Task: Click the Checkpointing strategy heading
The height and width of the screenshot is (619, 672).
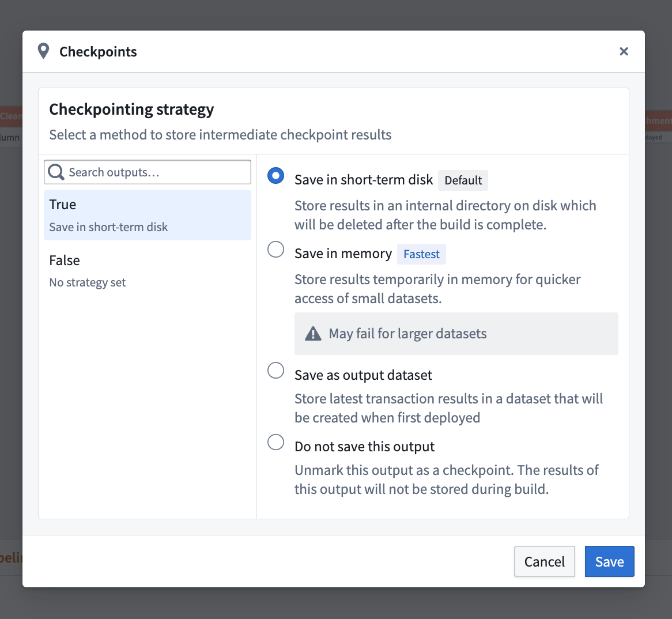Action: 131,109
